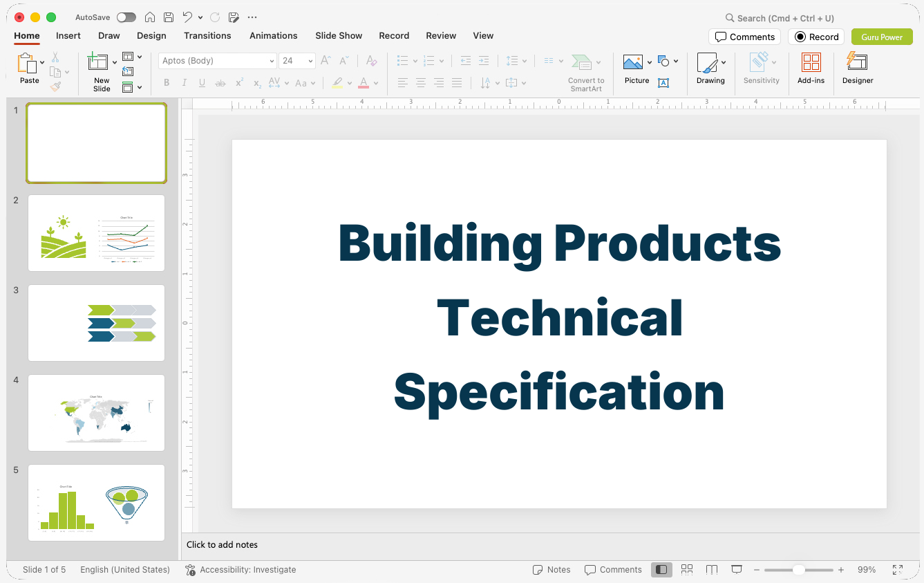Open the Section dropdown
Screen dimensions: 924x583
point(131,87)
